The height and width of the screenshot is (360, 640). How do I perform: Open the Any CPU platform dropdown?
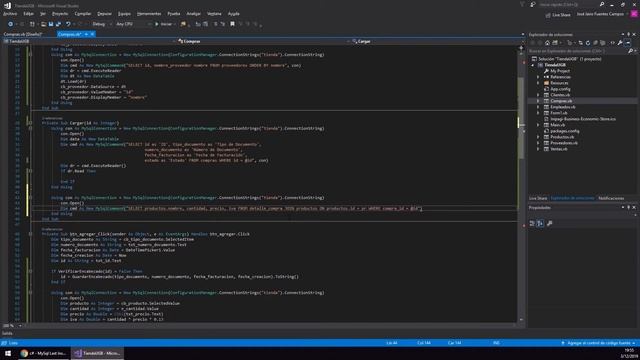(x=133, y=24)
